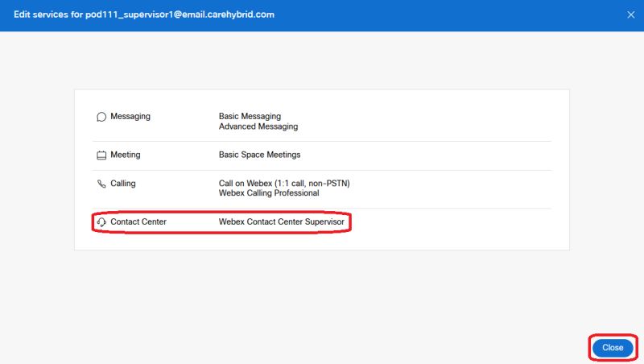
Task: Select the Calling label
Action: 123,184
